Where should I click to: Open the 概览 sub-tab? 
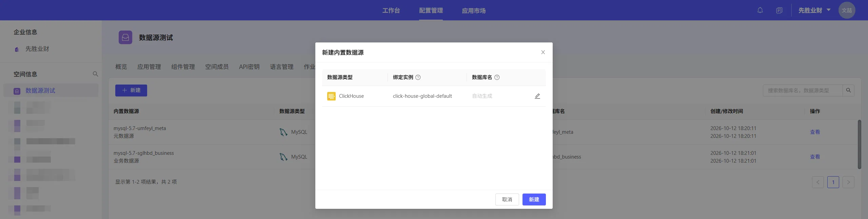tap(121, 67)
